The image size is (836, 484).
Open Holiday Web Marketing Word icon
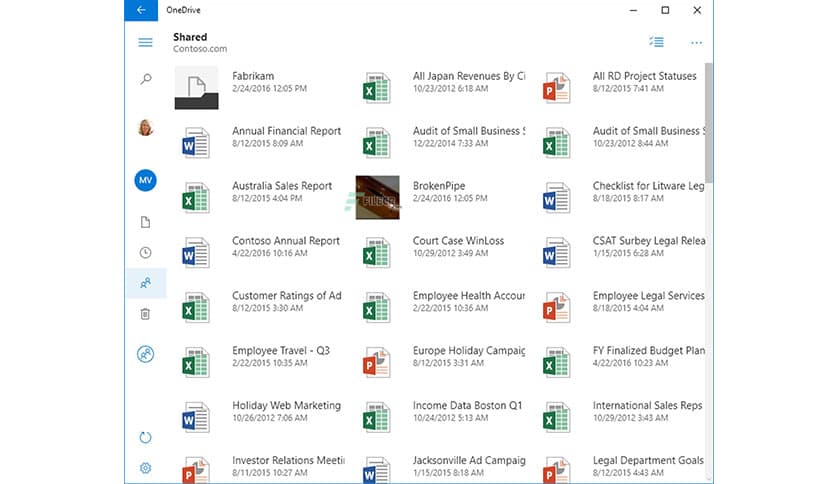(x=196, y=417)
